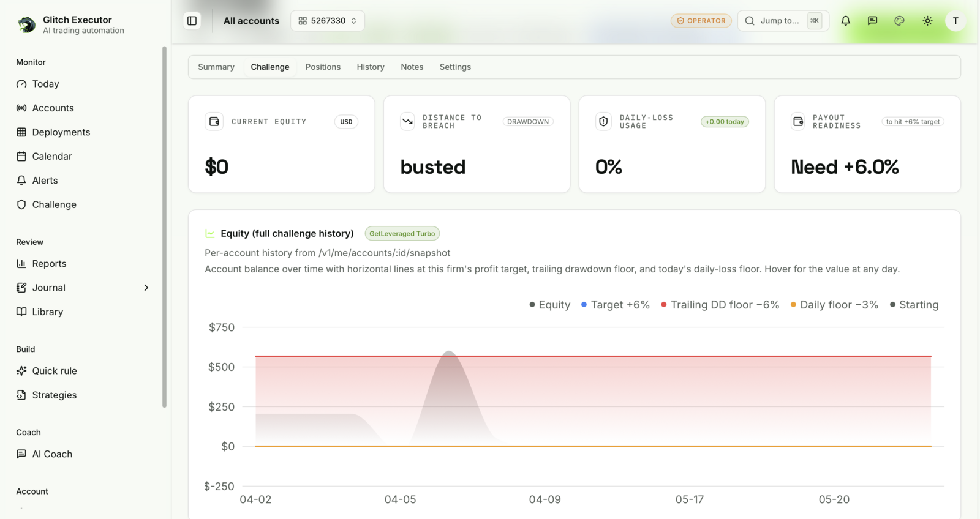Toggle Starting series in legend
This screenshot has height=519, width=980.
point(914,305)
